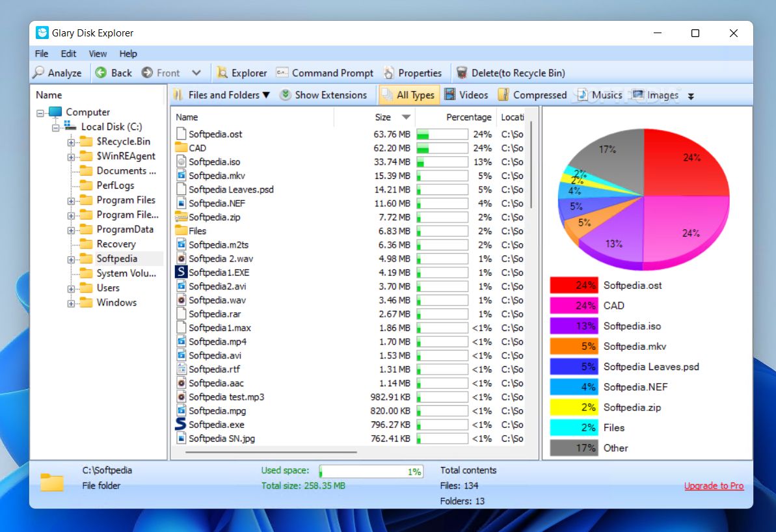Click the Used space progress bar
Screen dimensions: 776x532
click(x=371, y=471)
